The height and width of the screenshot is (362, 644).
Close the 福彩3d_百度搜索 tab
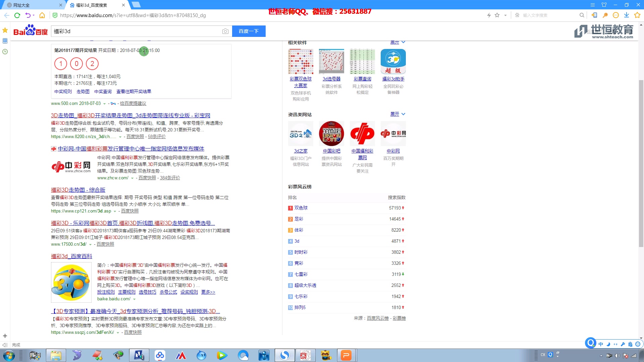(123, 5)
